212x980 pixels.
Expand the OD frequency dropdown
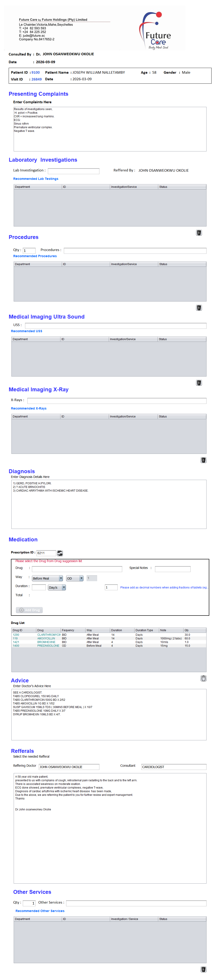tap(75, 578)
